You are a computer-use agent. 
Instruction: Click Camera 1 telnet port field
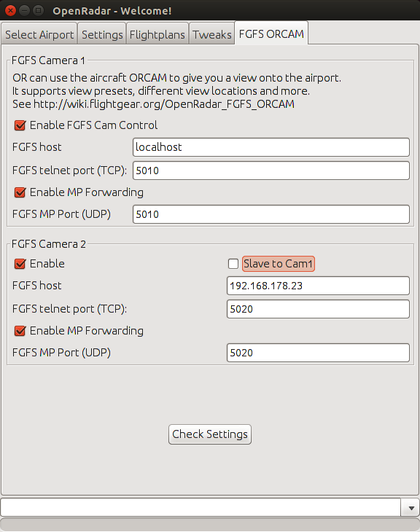coord(271,171)
